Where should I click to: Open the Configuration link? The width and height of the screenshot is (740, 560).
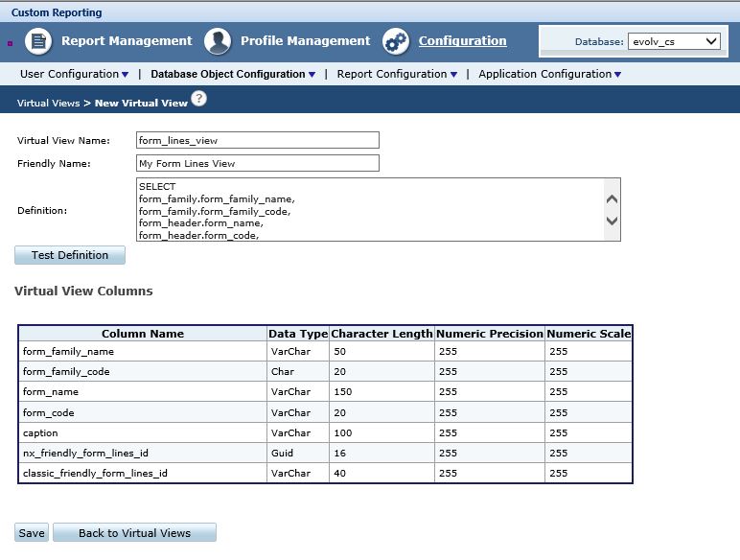tap(462, 41)
